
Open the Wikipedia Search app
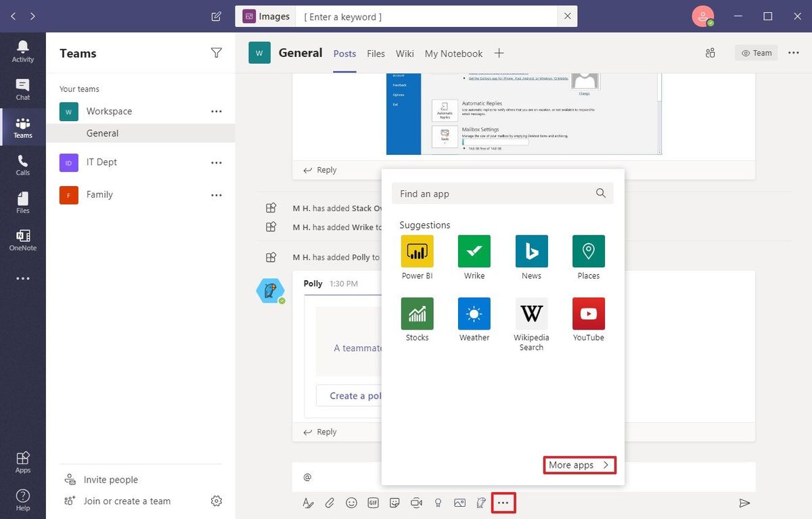[x=531, y=313]
